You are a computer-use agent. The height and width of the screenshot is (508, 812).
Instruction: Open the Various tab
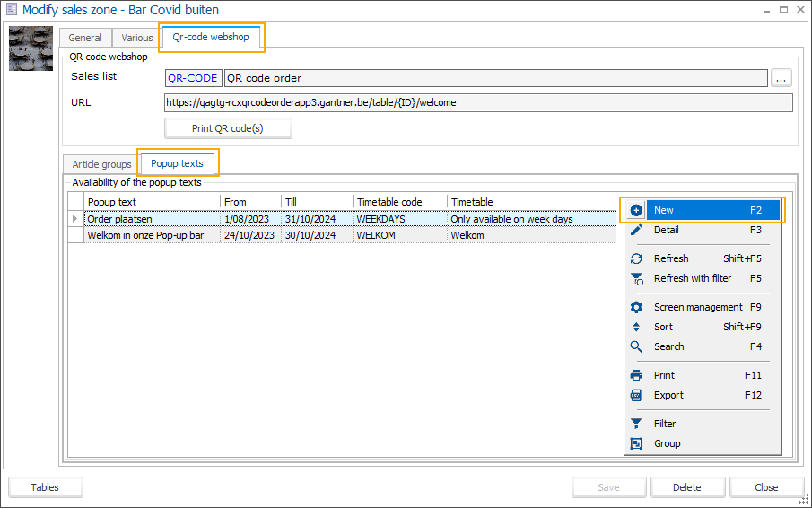pyautogui.click(x=137, y=39)
